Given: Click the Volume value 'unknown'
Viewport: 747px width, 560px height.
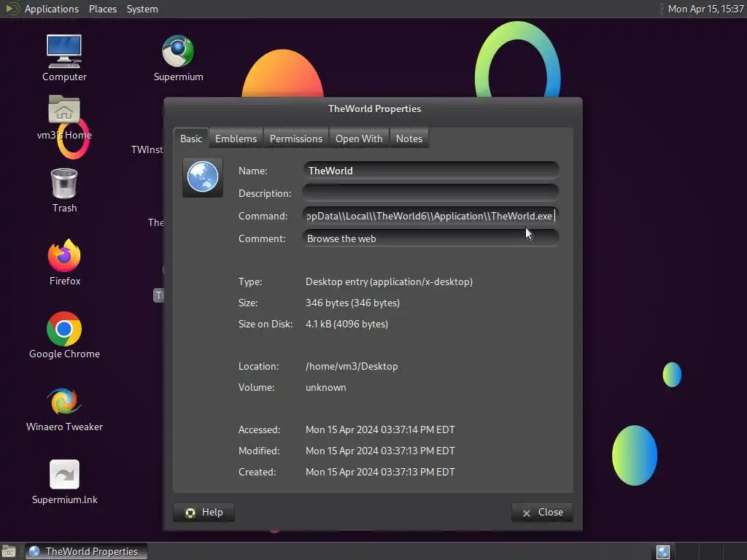Looking at the screenshot, I should [x=326, y=388].
